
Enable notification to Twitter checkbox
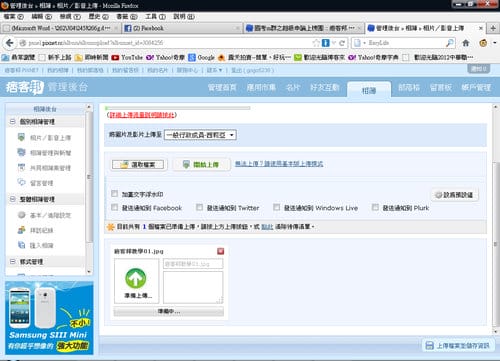click(199, 207)
